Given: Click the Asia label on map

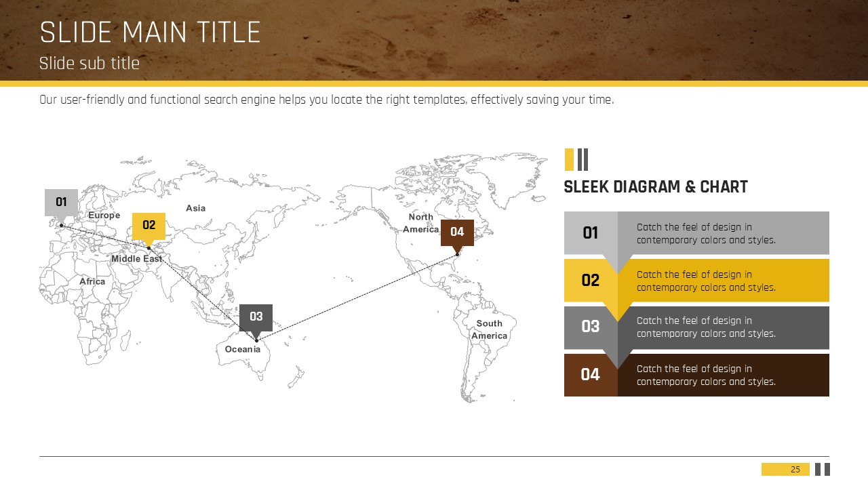Looking at the screenshot, I should pos(195,208).
